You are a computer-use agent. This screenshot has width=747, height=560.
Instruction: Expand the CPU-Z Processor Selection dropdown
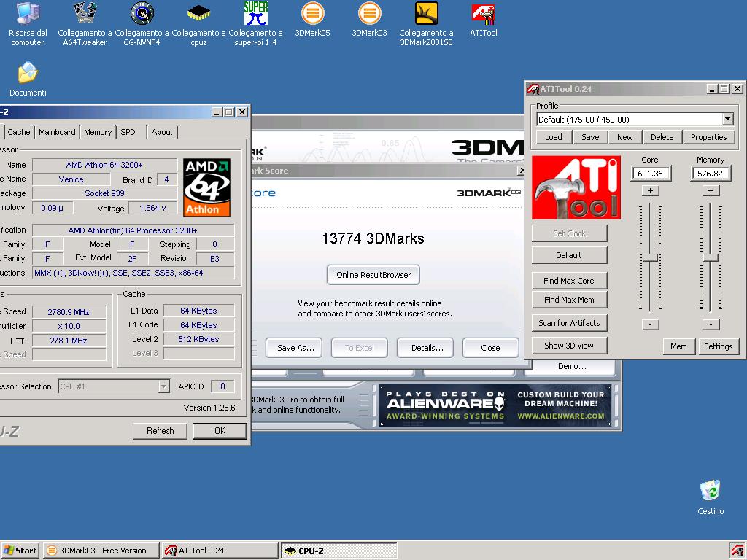(163, 386)
